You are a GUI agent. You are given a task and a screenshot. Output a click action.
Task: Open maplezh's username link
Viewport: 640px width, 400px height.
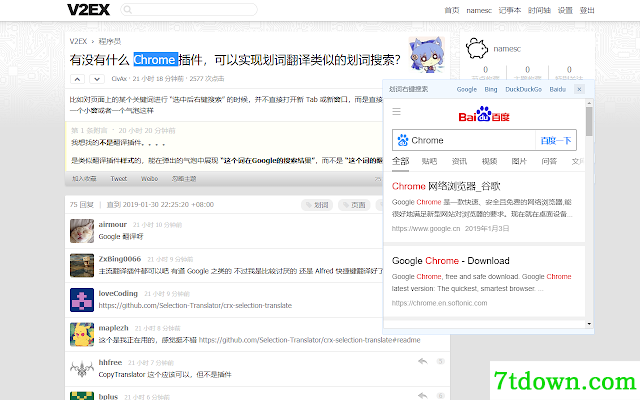[113, 328]
